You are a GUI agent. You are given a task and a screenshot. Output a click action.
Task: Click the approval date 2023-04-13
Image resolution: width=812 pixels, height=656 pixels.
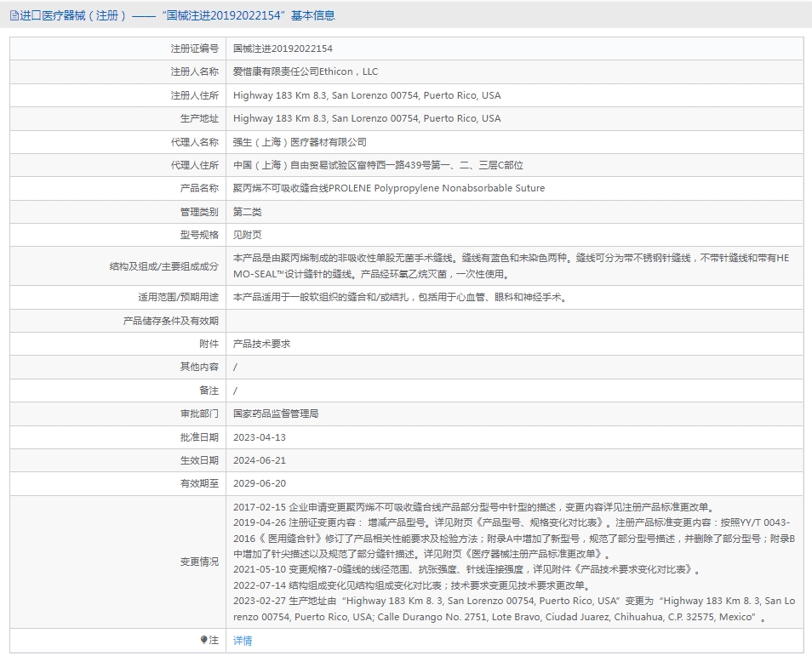pos(260,436)
